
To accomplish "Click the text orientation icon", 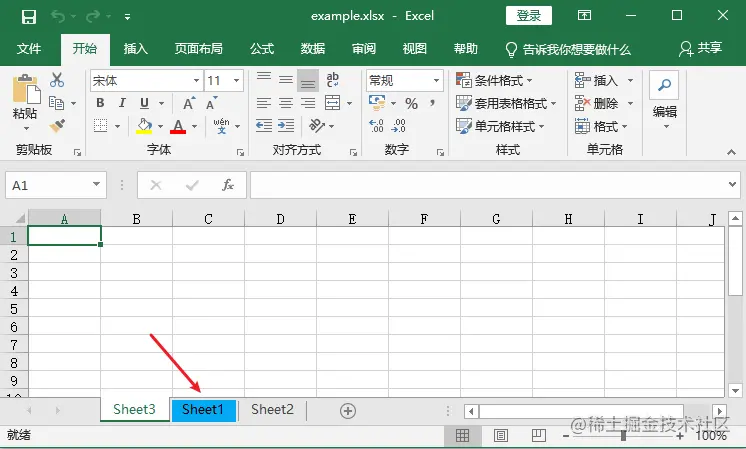I will pyautogui.click(x=316, y=126).
